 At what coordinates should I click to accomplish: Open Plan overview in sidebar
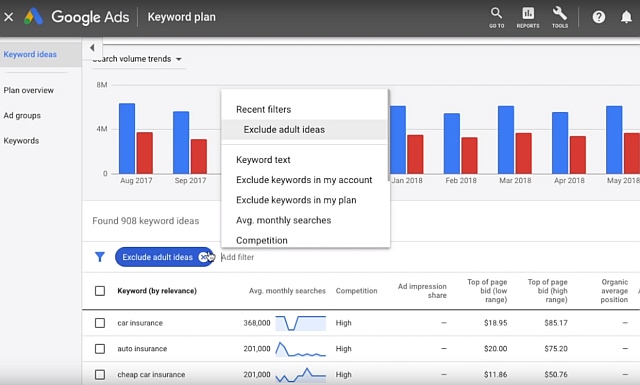29,90
